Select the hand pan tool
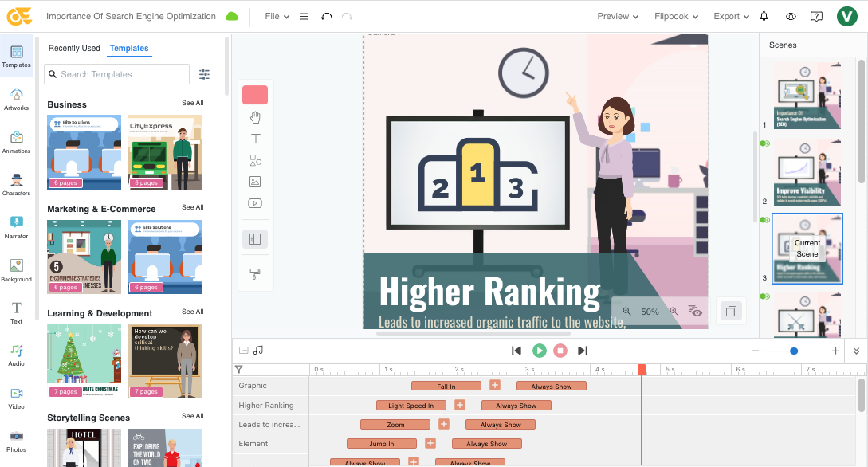This screenshot has height=467, width=868. pyautogui.click(x=255, y=118)
